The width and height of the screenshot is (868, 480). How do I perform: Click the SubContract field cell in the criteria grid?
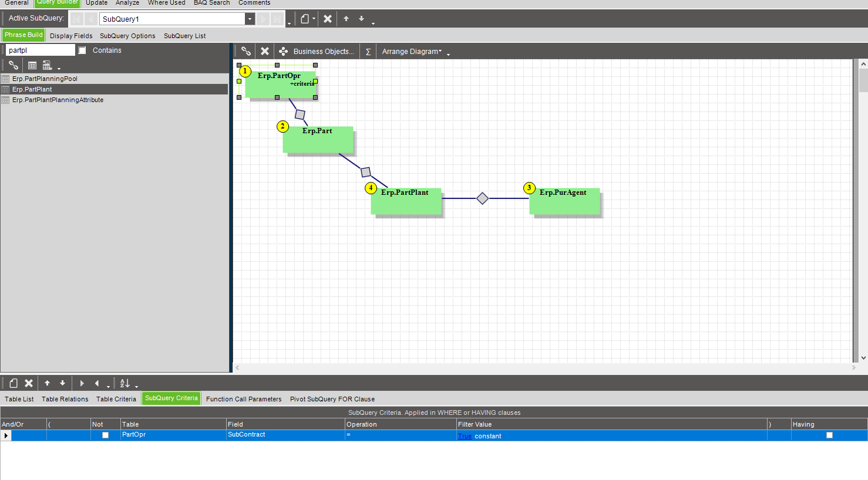(x=285, y=435)
